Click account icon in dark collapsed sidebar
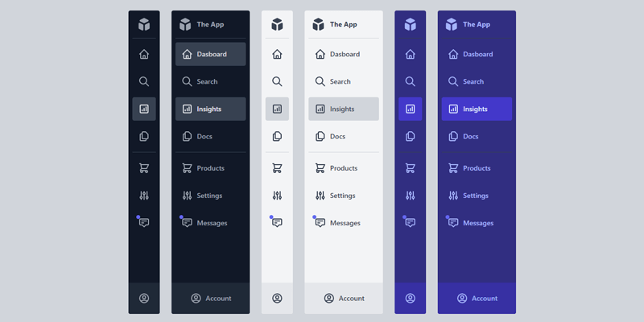This screenshot has width=644, height=322. [144, 299]
